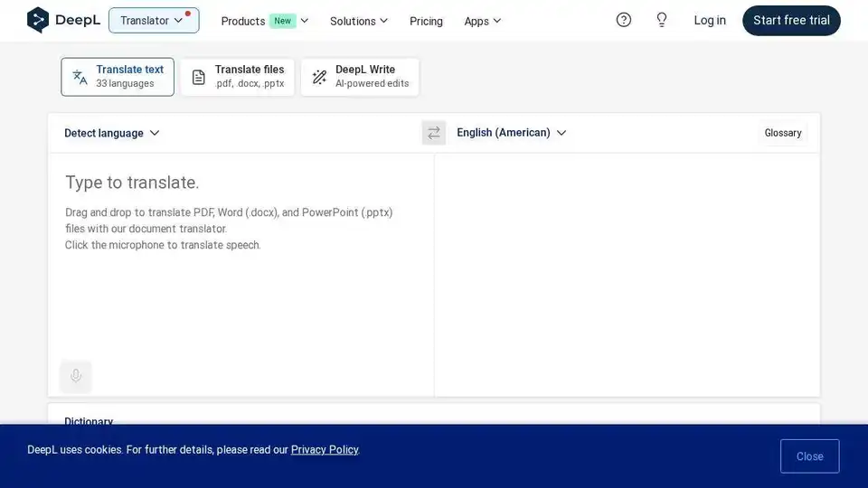The image size is (868, 488).
Task: Close the cookie notice banner
Action: click(809, 456)
